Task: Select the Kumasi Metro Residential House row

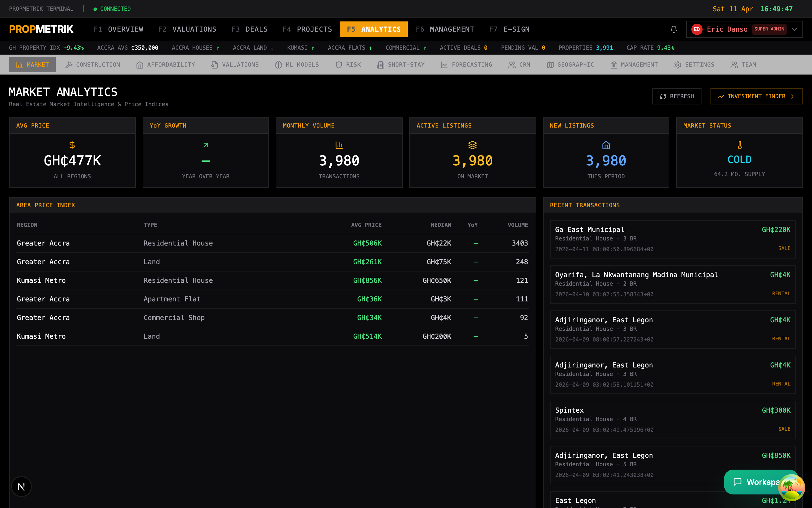Action: tap(272, 281)
